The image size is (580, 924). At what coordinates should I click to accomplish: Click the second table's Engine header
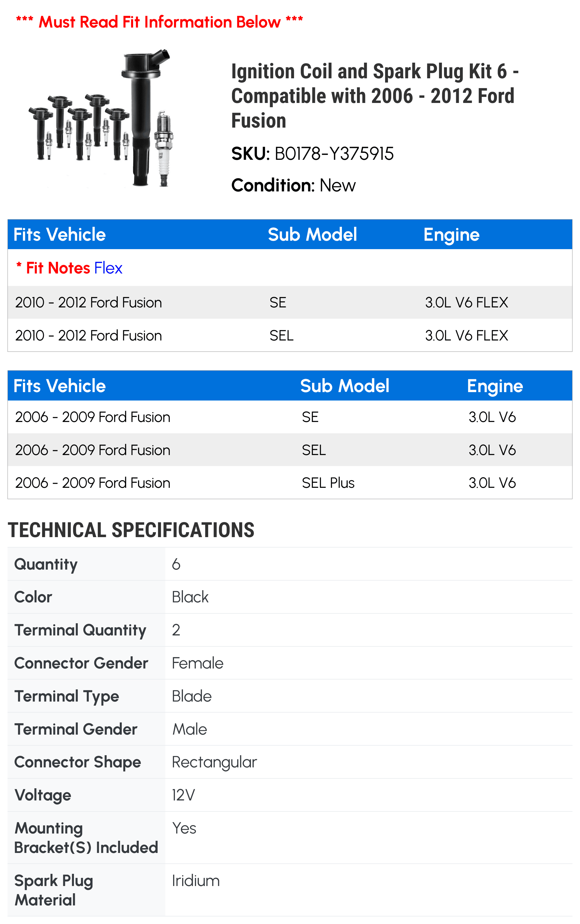tap(495, 386)
